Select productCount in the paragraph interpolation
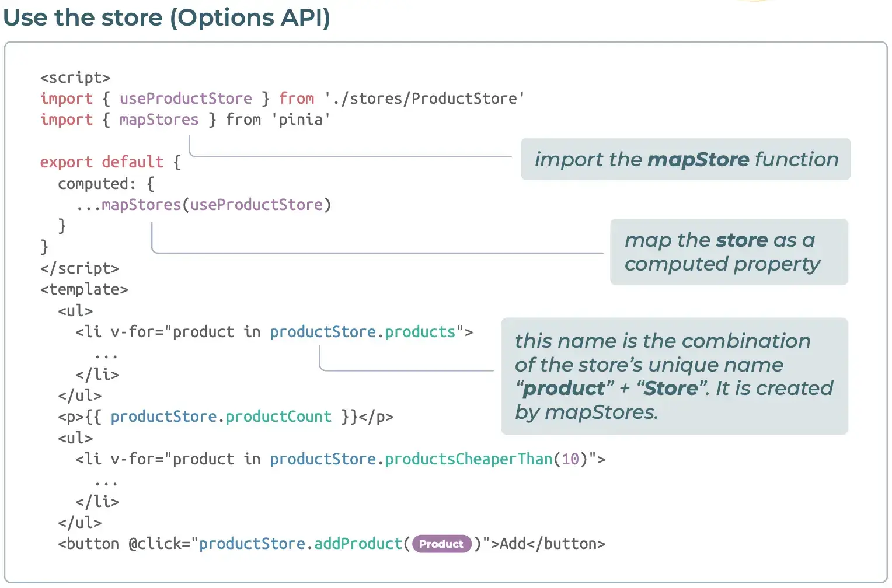This screenshot has width=892, height=588. (278, 416)
